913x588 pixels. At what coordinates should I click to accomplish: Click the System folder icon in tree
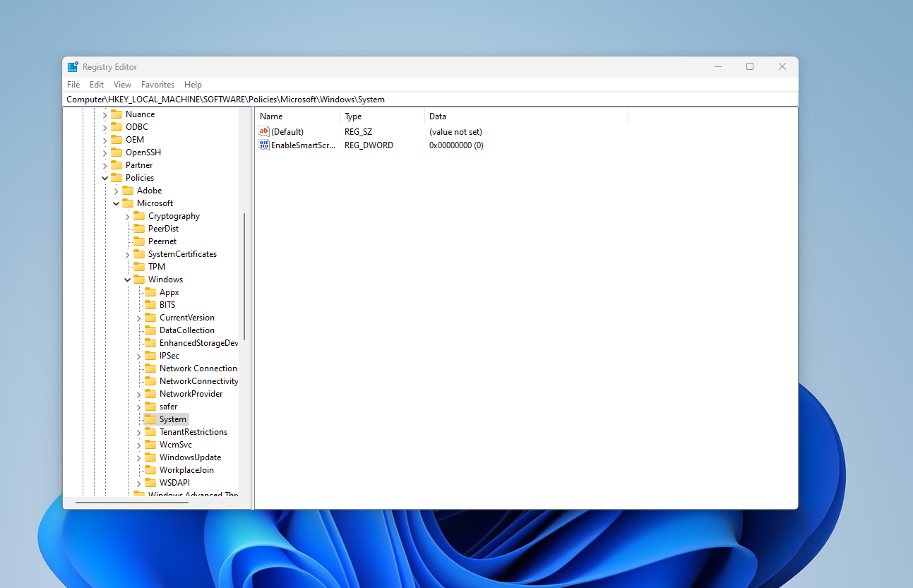pyautogui.click(x=150, y=419)
